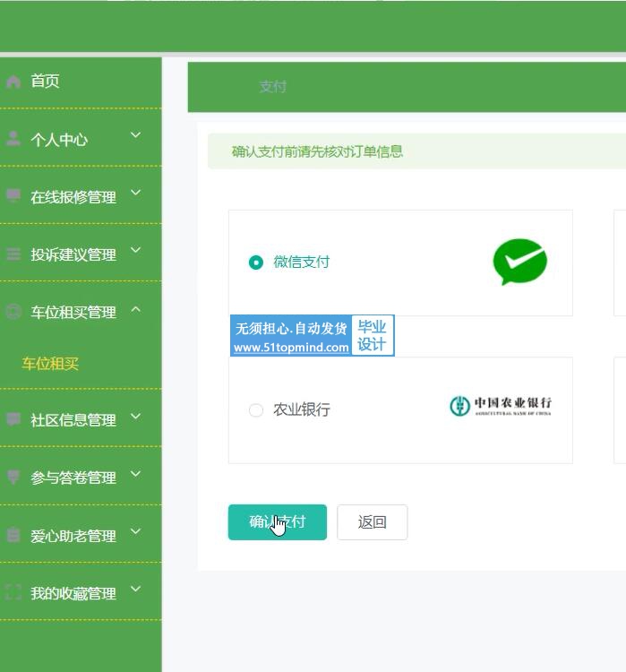Expand the 在线报修管理 chevron
Image resolution: width=626 pixels, height=672 pixels.
pyautogui.click(x=135, y=193)
